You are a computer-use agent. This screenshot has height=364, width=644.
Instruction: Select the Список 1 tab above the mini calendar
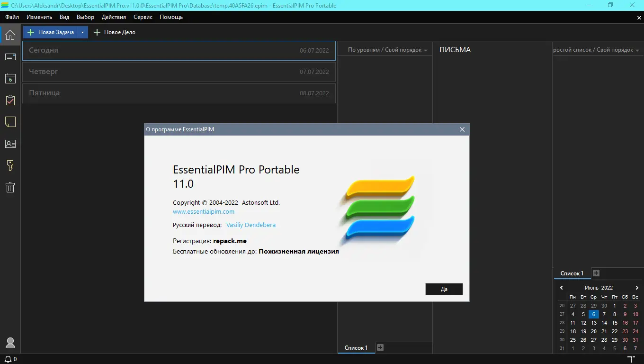coord(572,273)
